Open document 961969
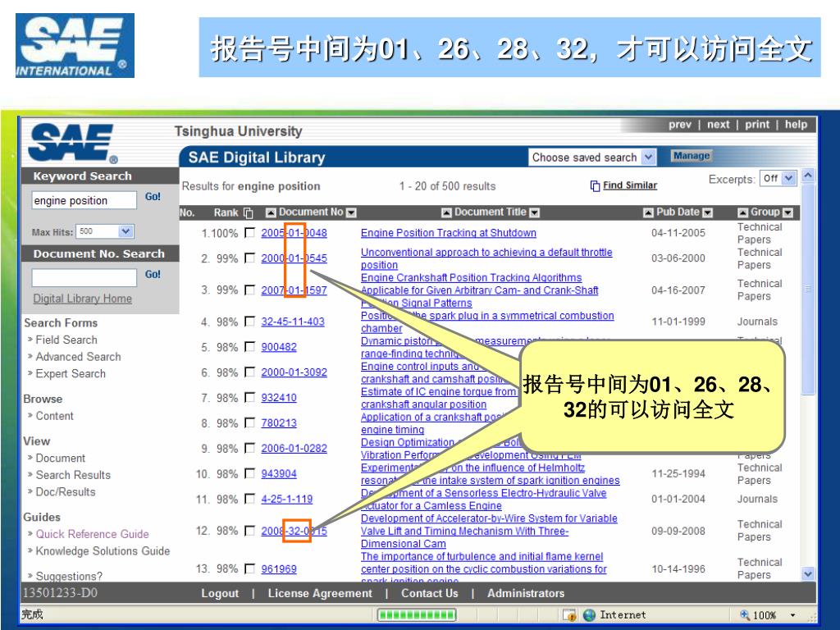 (x=279, y=569)
